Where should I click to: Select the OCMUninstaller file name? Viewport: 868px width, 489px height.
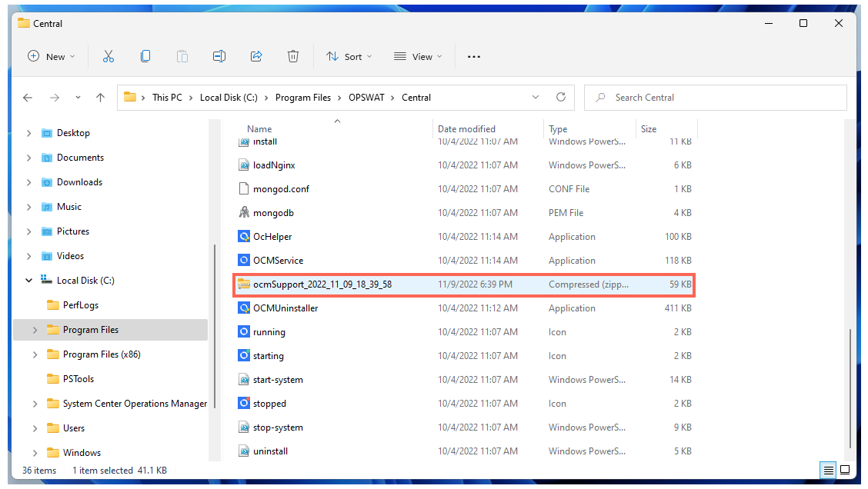[x=285, y=308]
